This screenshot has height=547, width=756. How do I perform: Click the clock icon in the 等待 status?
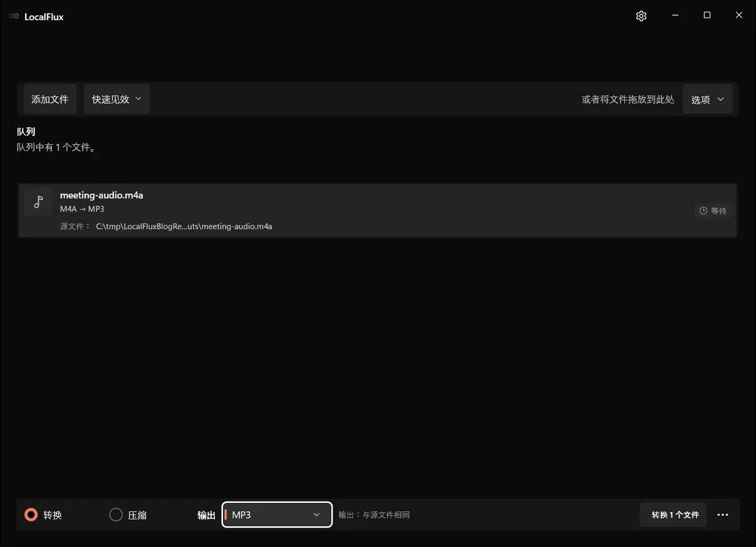[704, 211]
